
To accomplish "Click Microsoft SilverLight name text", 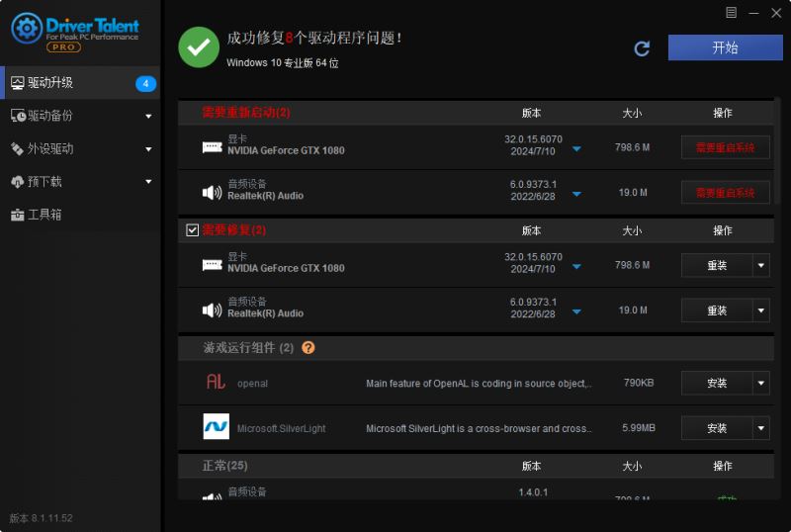I will point(281,428).
